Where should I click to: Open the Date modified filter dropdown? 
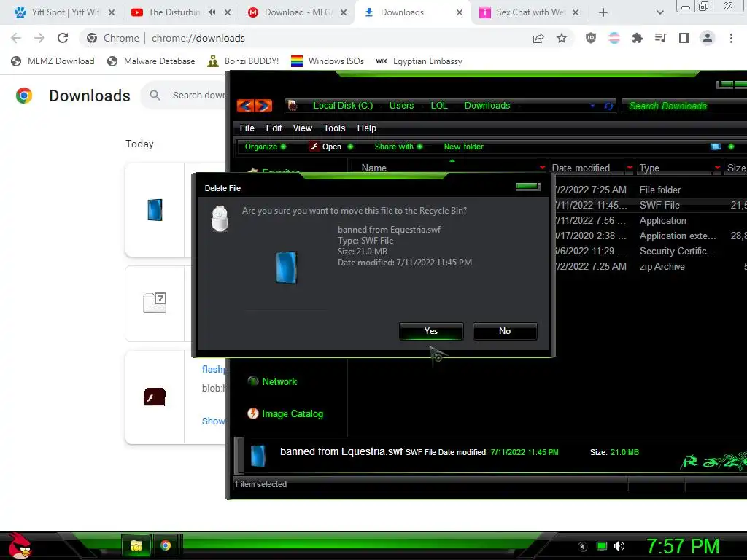tap(630, 168)
